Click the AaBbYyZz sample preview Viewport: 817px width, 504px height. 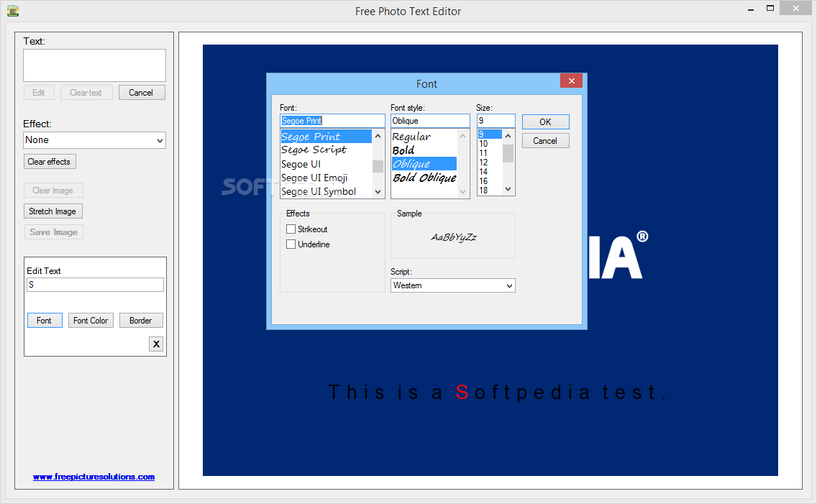click(453, 237)
